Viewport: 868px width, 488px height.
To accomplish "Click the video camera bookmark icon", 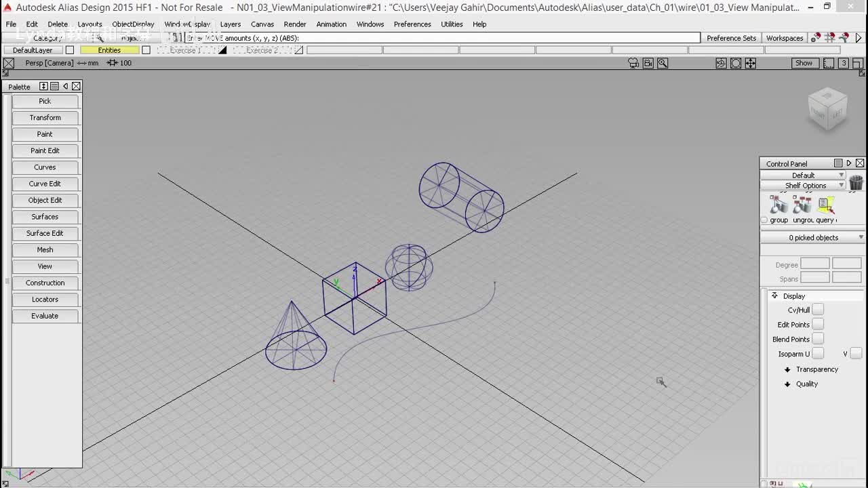I will 648,63.
